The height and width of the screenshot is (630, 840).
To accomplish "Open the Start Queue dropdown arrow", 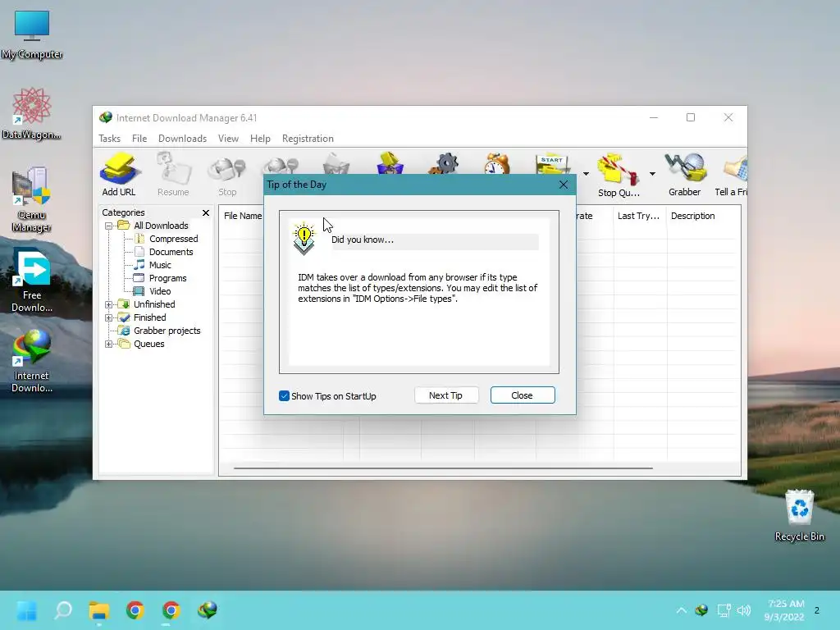I will [x=586, y=174].
